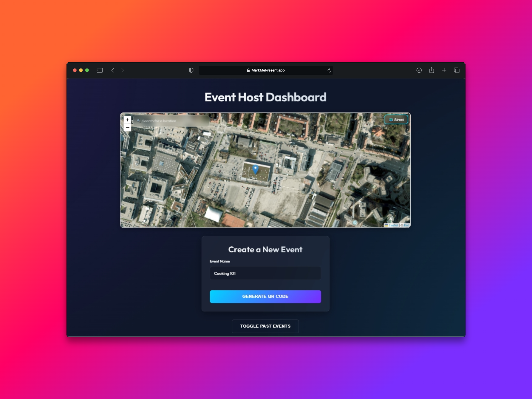Select the blue location marker on the building
This screenshot has height=399, width=532.
[x=255, y=169]
